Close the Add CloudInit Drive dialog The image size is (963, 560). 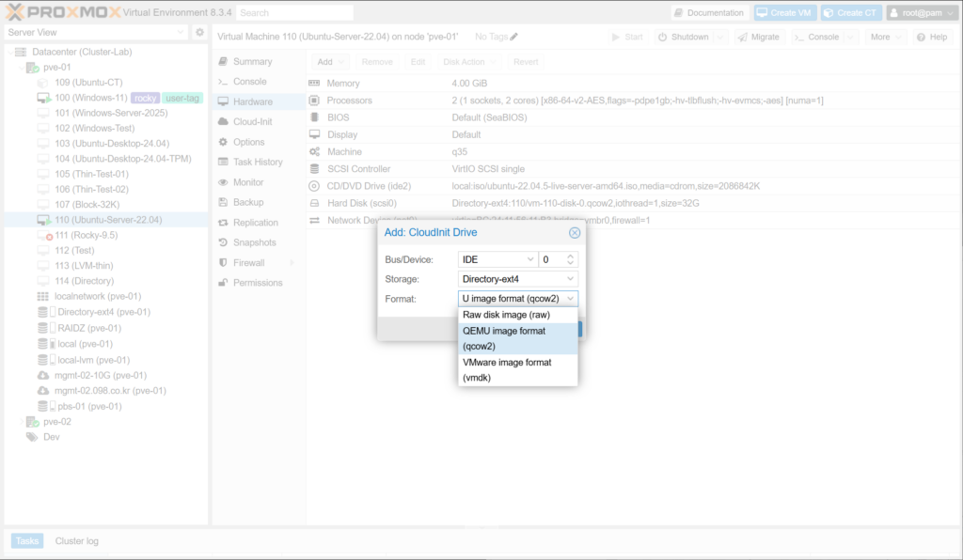click(575, 233)
